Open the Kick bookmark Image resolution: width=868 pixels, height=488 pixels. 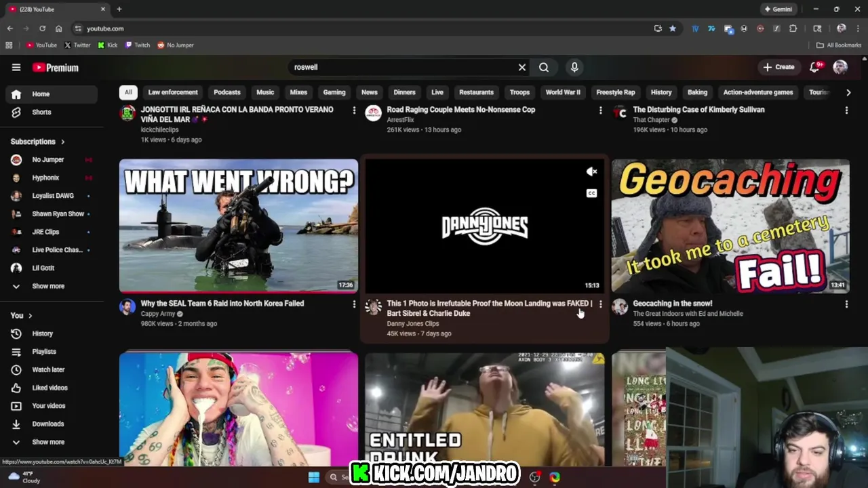(x=108, y=45)
